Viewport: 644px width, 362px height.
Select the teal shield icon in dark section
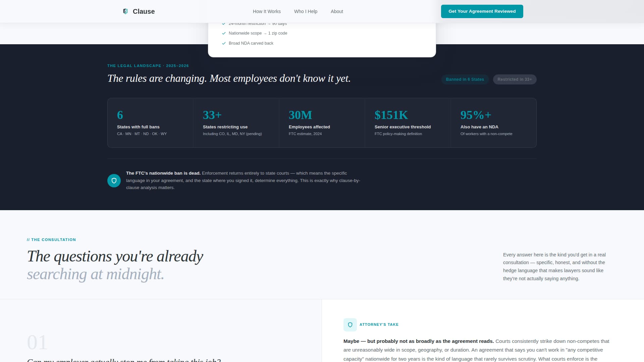pos(114,180)
